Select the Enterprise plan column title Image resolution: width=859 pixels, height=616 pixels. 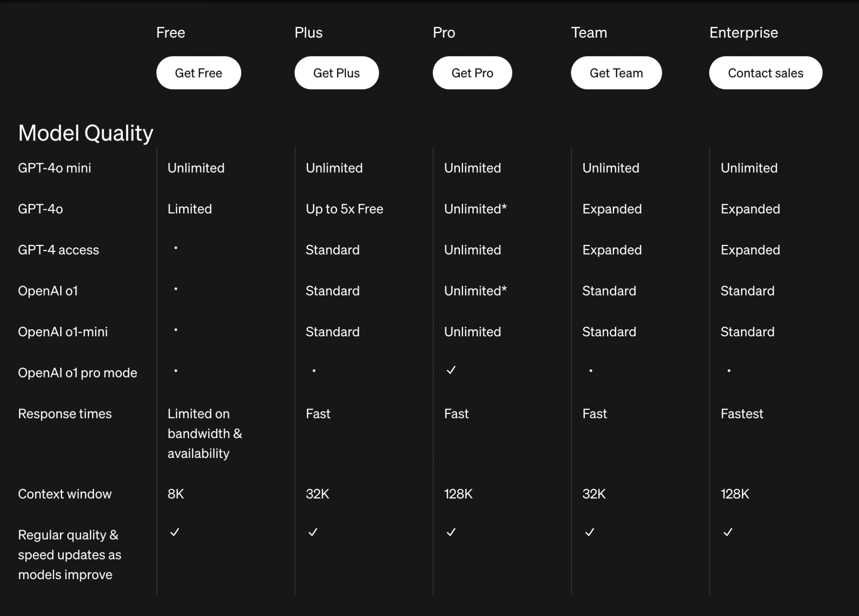coord(743,33)
